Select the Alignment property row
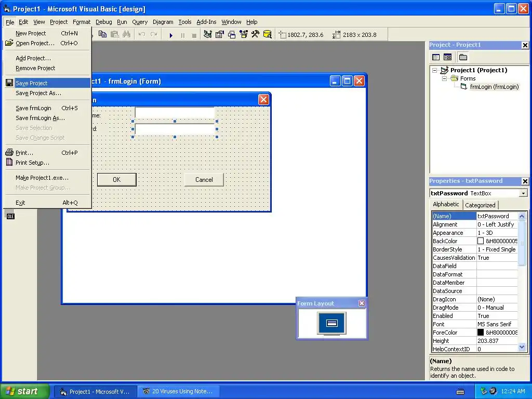Screen dimensions: 532x399 point(475,224)
